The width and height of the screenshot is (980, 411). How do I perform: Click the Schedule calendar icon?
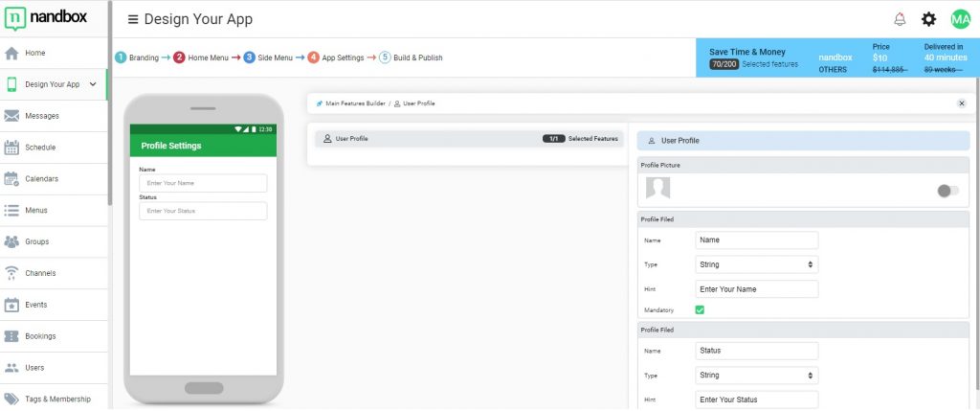click(11, 148)
